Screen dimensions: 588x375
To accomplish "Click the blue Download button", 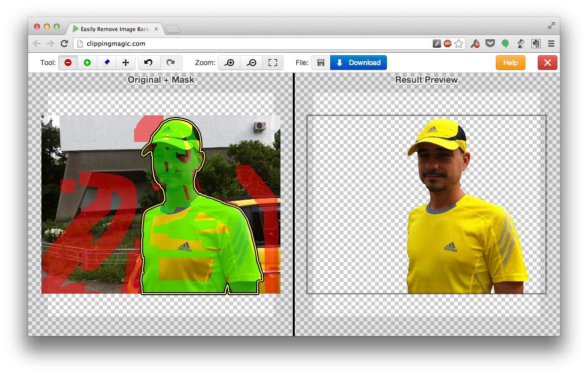I will [x=358, y=63].
